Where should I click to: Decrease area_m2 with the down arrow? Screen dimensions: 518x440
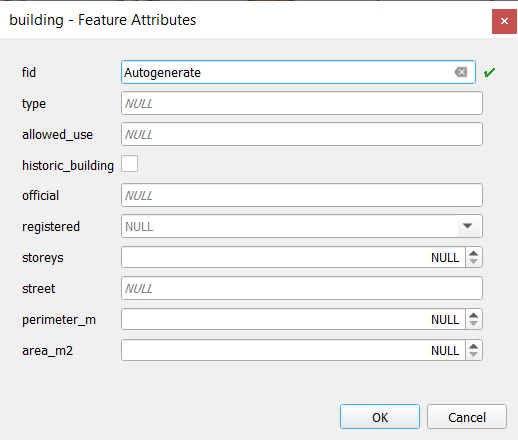pos(473,354)
